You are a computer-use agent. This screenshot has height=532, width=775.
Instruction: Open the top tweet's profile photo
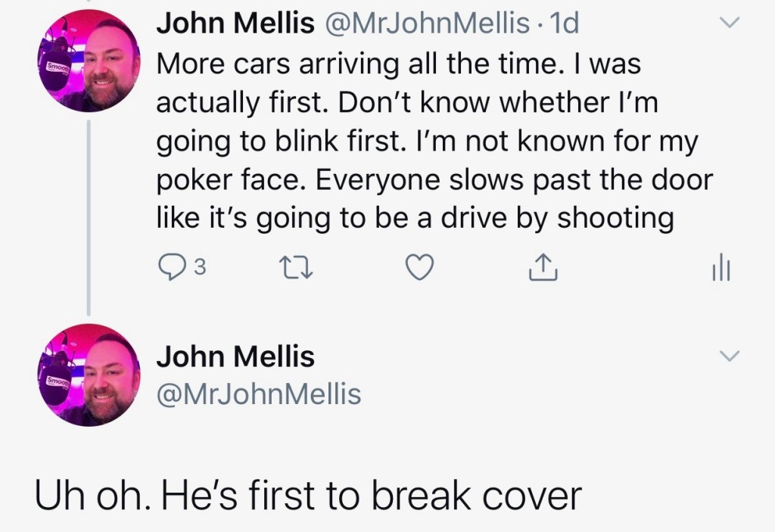[90, 61]
